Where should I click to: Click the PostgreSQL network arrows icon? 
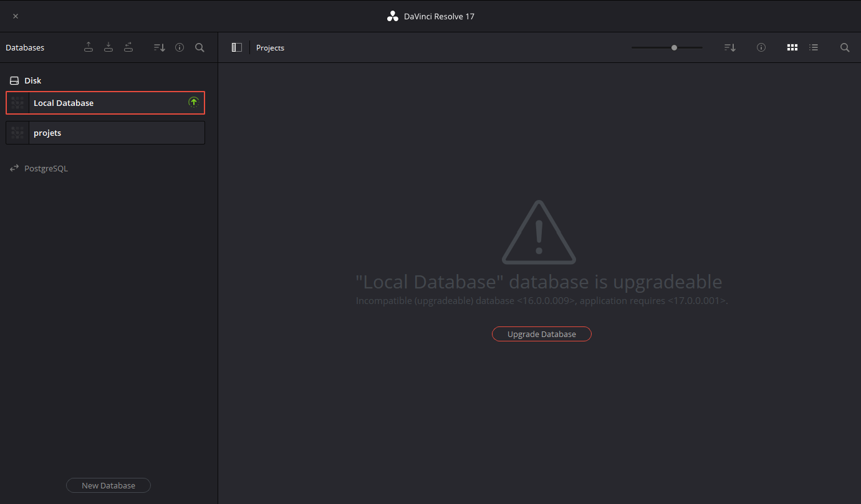click(14, 168)
